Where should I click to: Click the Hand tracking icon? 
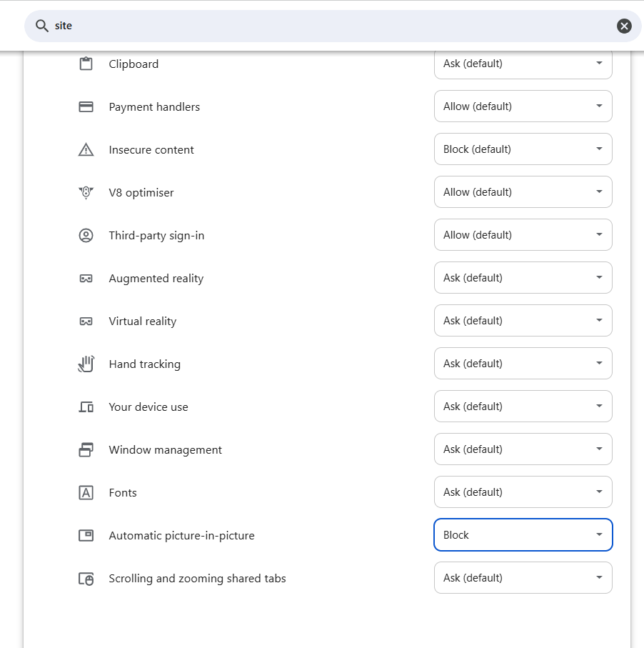coord(86,364)
